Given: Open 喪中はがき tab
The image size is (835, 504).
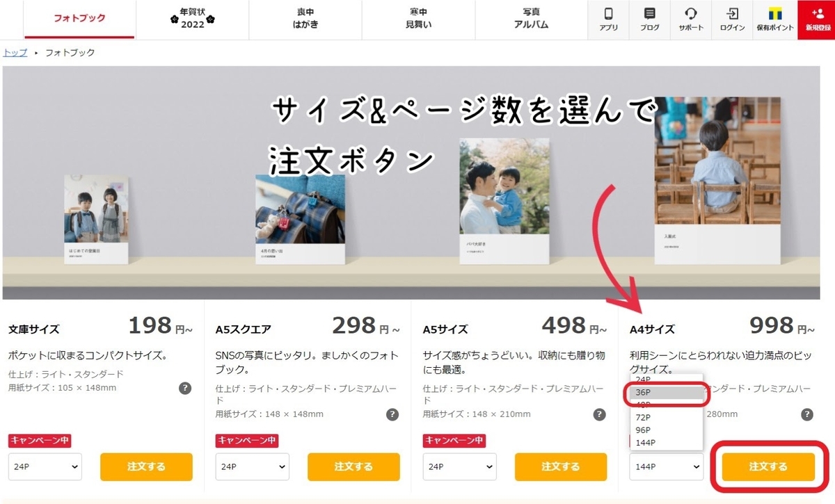Looking at the screenshot, I should pos(305,19).
